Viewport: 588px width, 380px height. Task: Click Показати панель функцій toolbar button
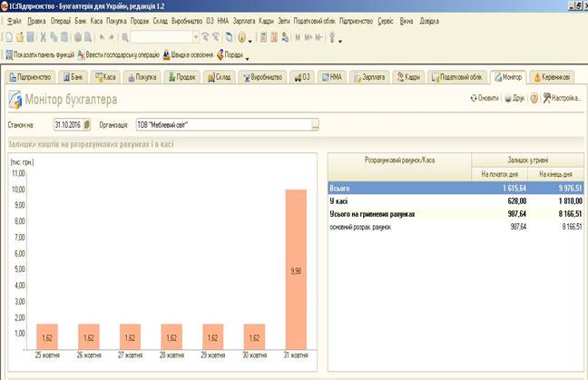click(43, 54)
